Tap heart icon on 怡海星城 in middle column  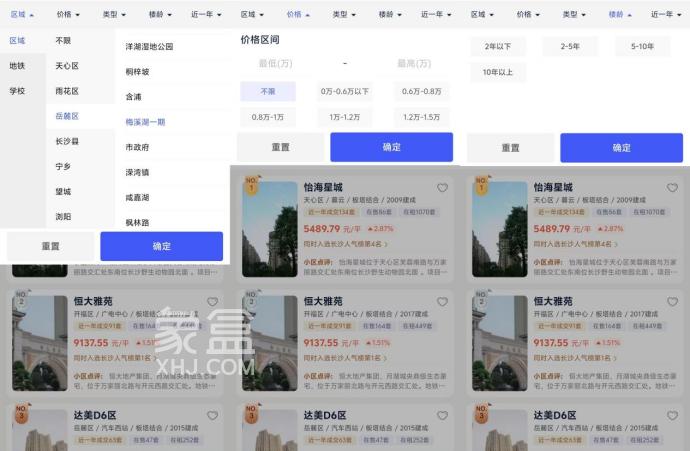click(x=442, y=188)
